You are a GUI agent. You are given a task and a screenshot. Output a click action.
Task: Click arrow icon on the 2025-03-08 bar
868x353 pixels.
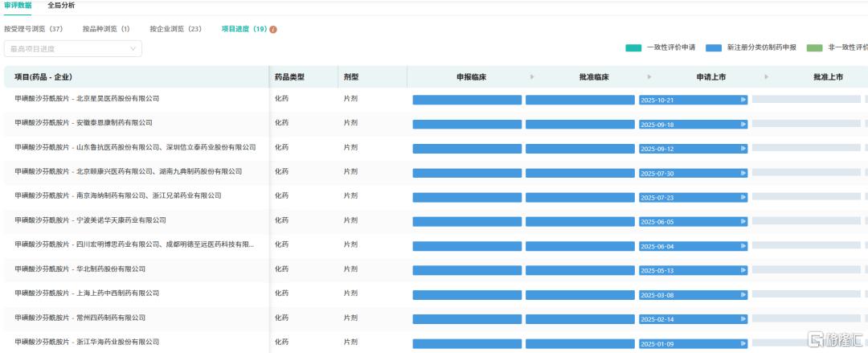[743, 295]
